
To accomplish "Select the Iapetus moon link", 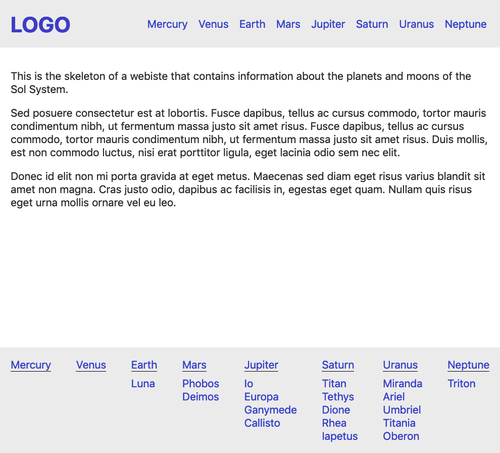I will pyautogui.click(x=340, y=436).
